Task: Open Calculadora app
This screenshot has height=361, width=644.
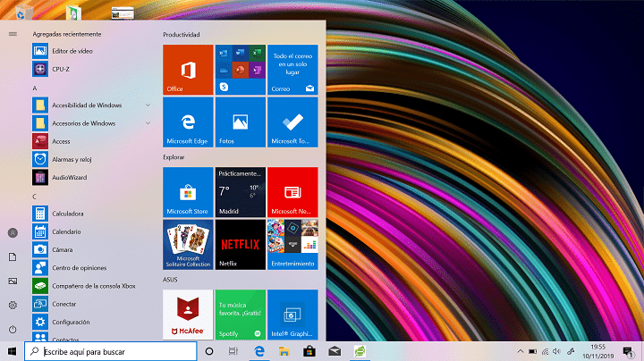Action: click(x=92, y=214)
